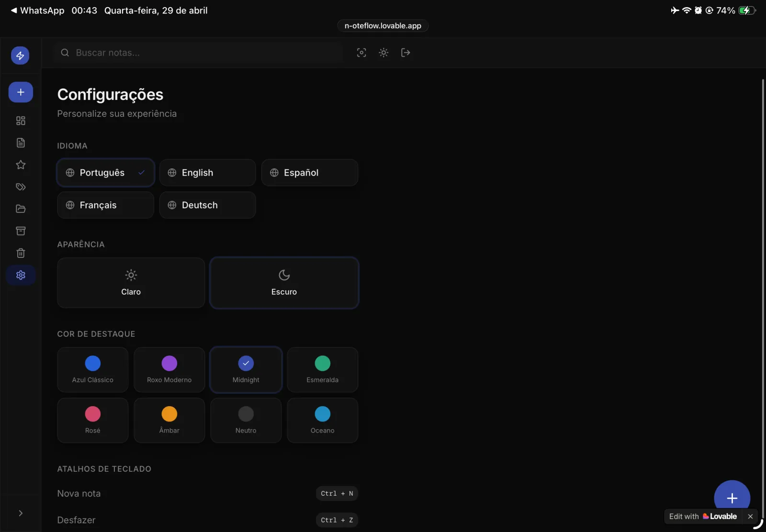The image size is (766, 532).
Task: Dismiss the Edit with Lovable badge
Action: point(750,516)
